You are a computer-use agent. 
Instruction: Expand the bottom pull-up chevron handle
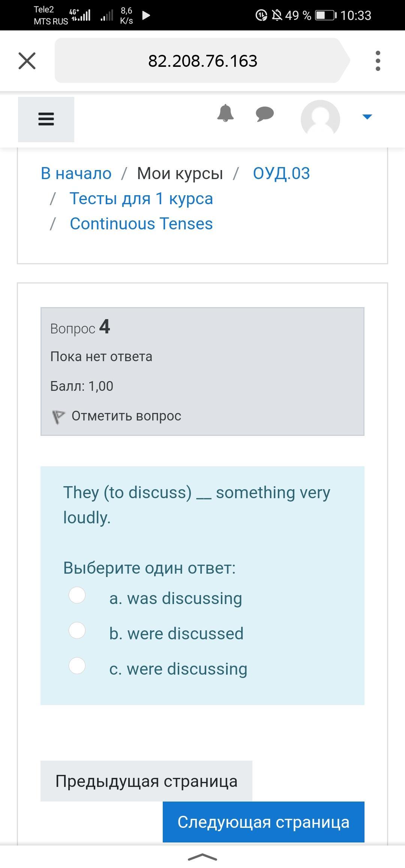click(x=202, y=857)
